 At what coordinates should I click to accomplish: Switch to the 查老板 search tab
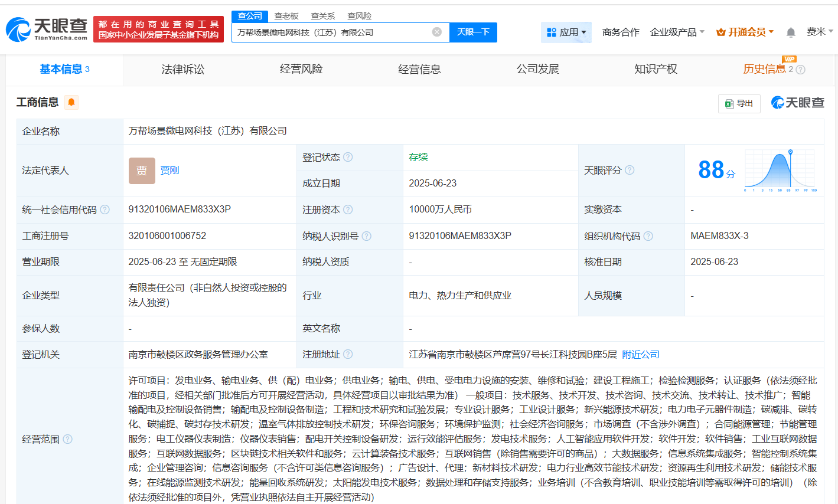click(286, 16)
